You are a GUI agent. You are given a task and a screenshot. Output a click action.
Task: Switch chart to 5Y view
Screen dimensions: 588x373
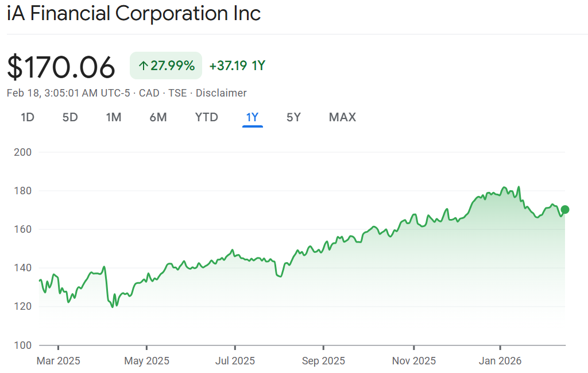coord(293,117)
